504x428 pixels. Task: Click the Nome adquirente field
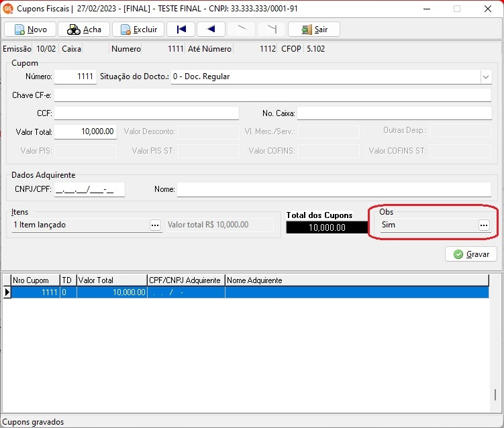(x=334, y=189)
